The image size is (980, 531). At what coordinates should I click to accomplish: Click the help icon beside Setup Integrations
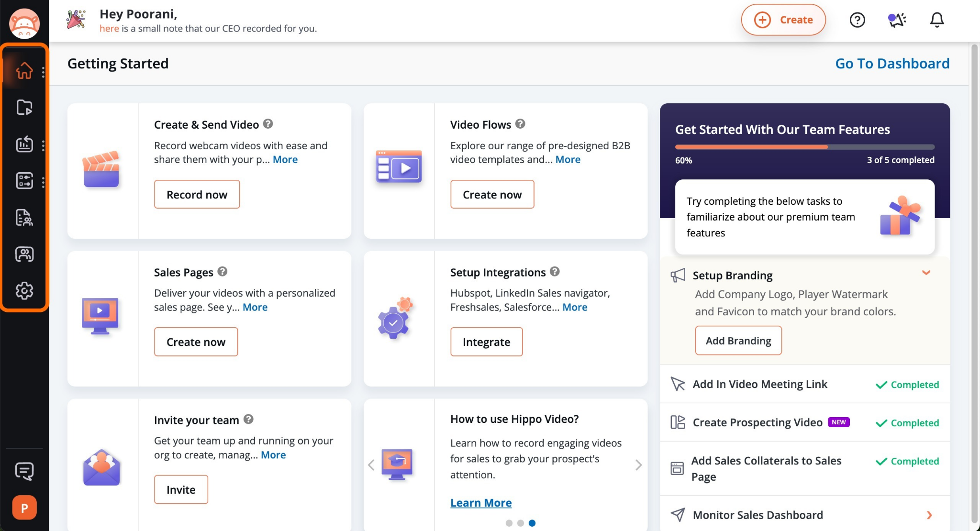pos(555,272)
